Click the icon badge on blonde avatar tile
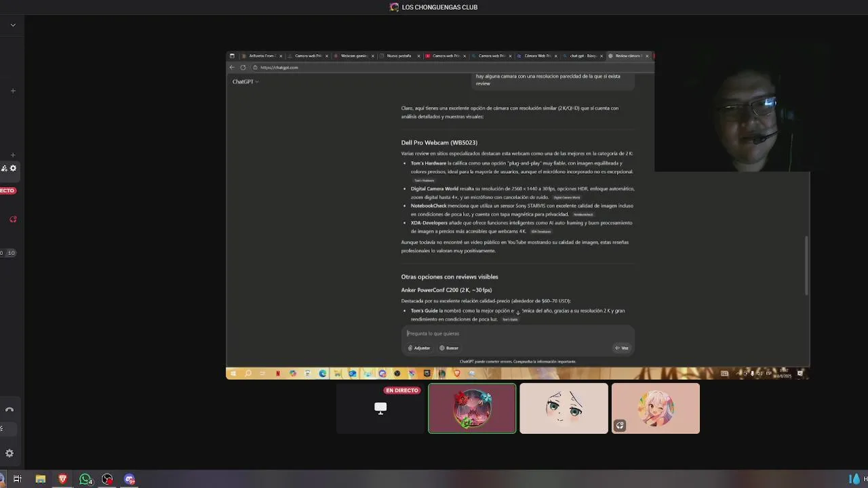Image resolution: width=868 pixels, height=488 pixels. pyautogui.click(x=620, y=426)
